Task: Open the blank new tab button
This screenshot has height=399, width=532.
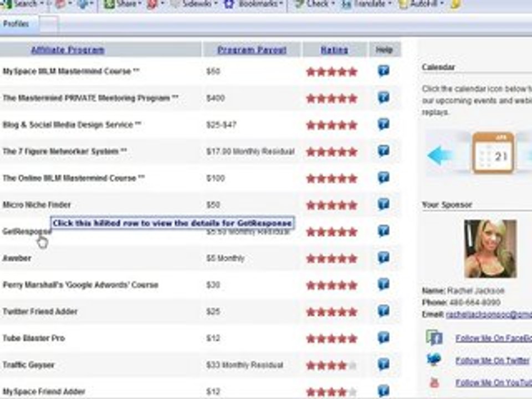Action: (x=49, y=24)
